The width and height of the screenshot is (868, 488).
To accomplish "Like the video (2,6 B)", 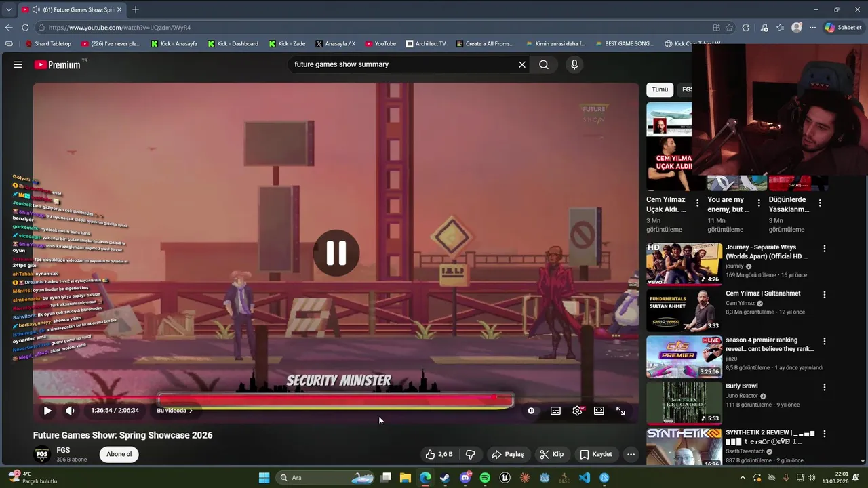I will 439,454.
